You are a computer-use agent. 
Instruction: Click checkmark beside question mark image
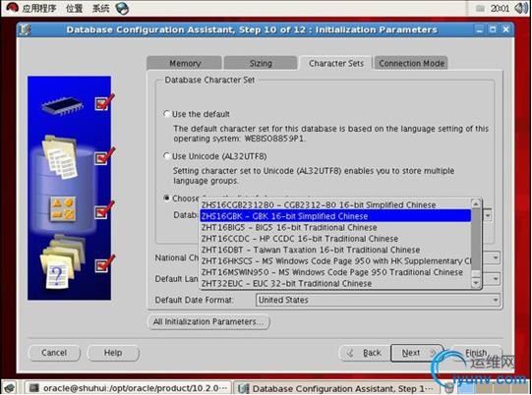(104, 263)
